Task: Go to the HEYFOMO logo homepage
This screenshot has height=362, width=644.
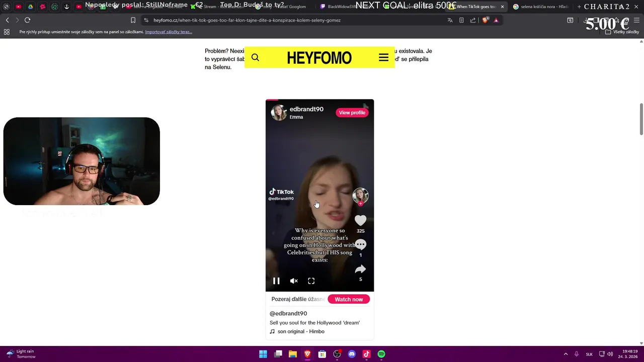Action: click(x=319, y=58)
